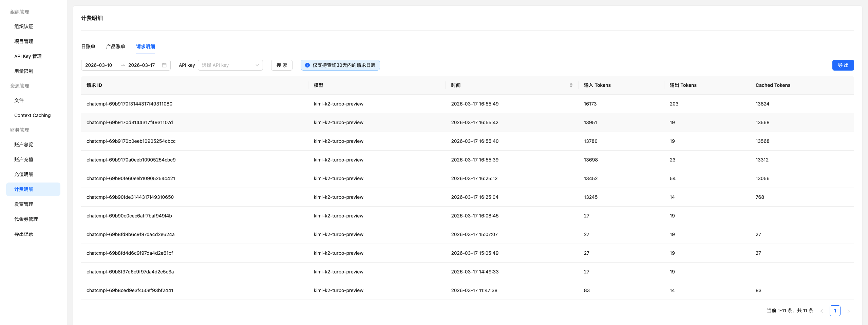Click the sort arrows in 时间 column header
The width and height of the screenshot is (868, 325).
tap(571, 85)
